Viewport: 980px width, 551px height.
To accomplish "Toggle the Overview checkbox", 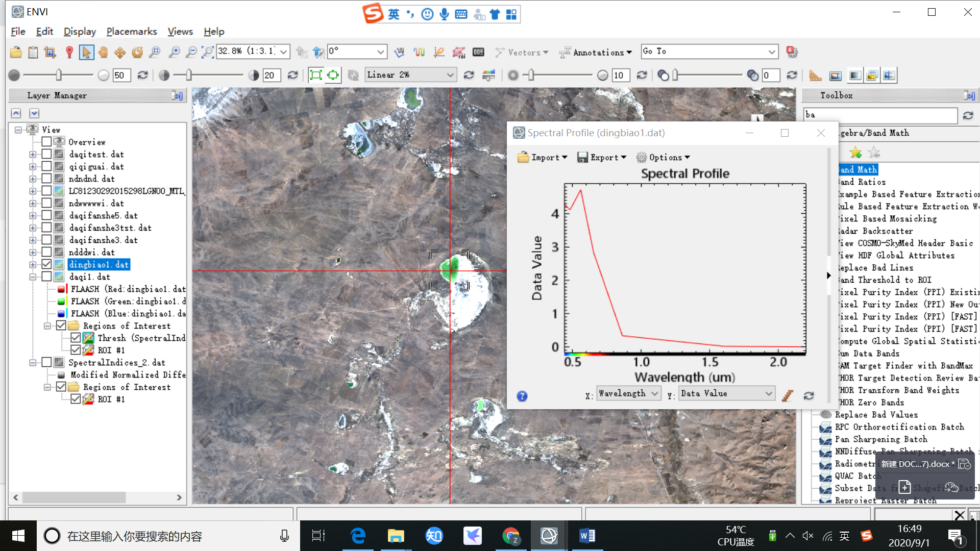I will point(46,142).
